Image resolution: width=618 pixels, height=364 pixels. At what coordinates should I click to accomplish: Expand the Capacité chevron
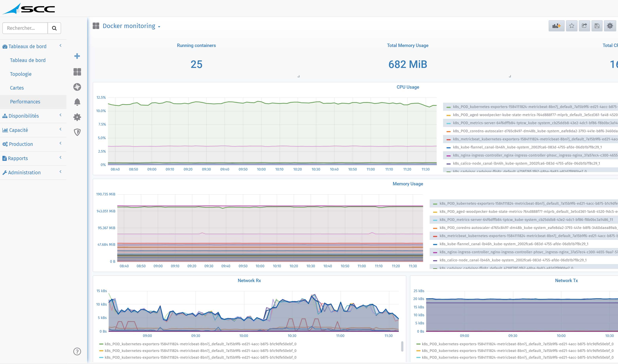(x=60, y=129)
